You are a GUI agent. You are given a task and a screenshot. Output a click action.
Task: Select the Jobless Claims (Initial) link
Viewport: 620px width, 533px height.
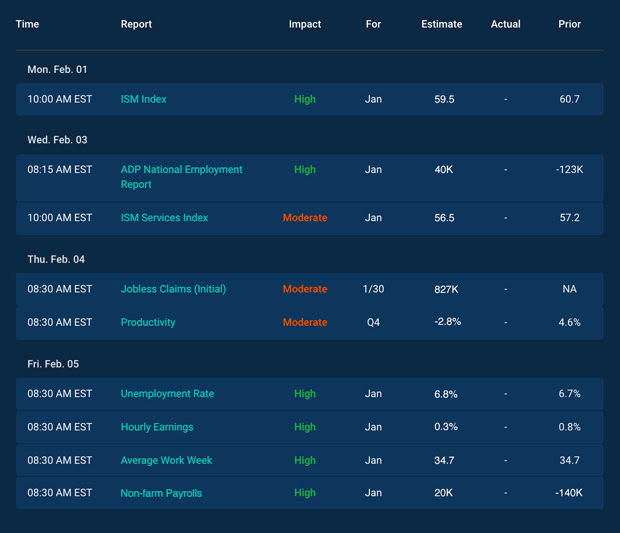[173, 289]
